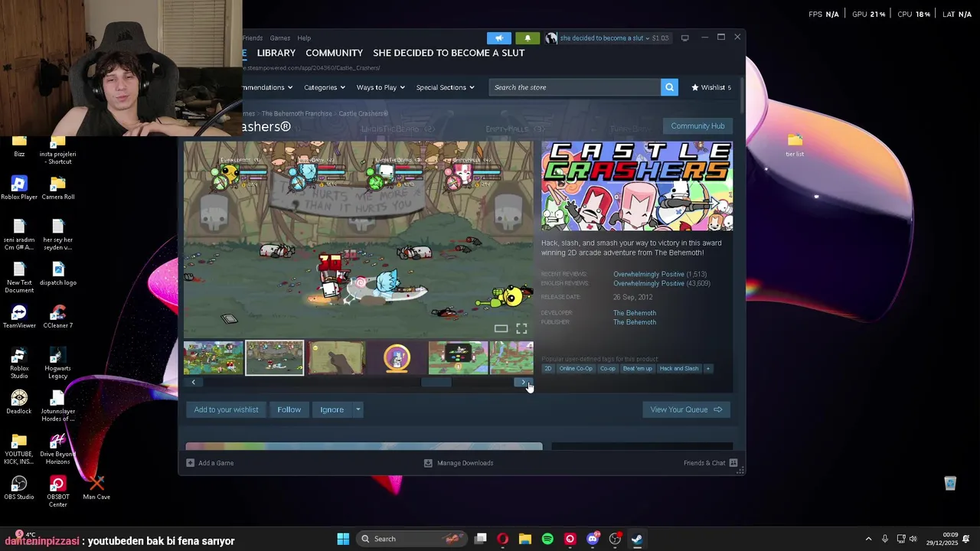Viewport: 980px width, 551px height.
Task: Open the Wishlist button
Action: coord(711,87)
